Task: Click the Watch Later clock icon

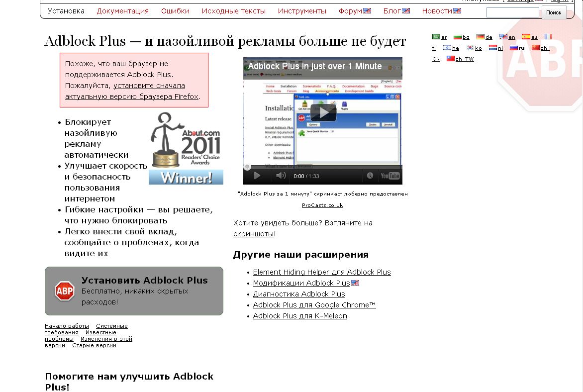Action: tap(370, 176)
